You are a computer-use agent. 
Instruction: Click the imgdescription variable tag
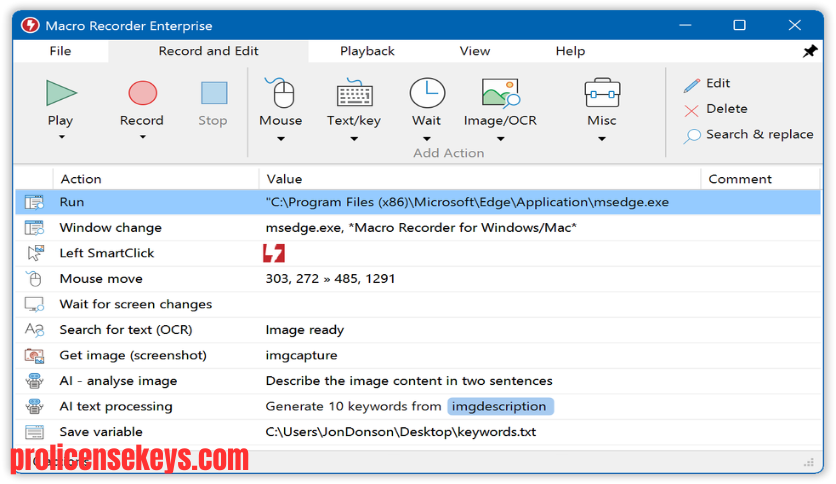pos(500,407)
